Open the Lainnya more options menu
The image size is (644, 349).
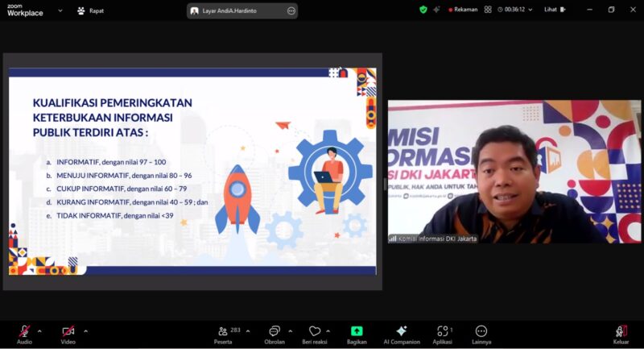[481, 331]
